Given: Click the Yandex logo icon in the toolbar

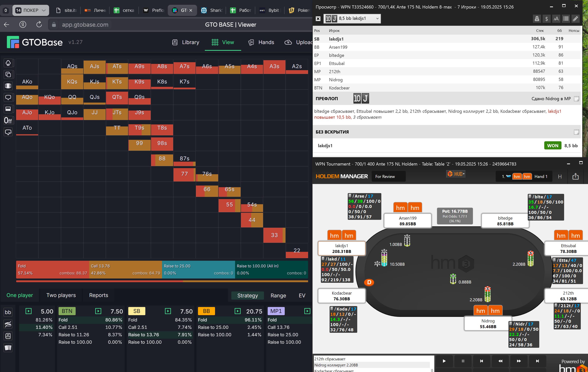Looking at the screenshot, I should pos(23,25).
